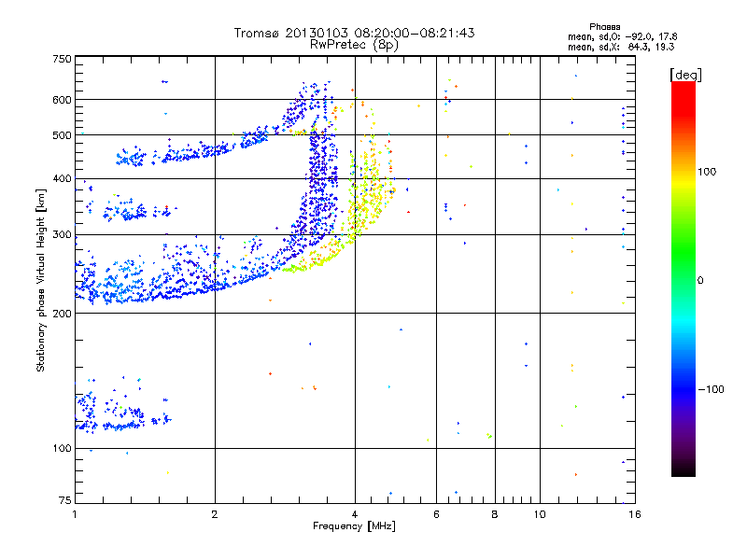This screenshot has width=747, height=560.
Task: Click the colorbar phase scale
Action: [x=684, y=279]
